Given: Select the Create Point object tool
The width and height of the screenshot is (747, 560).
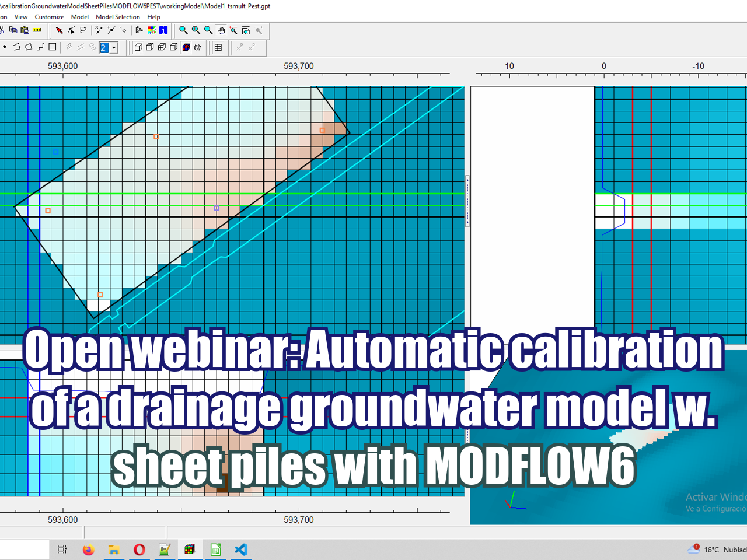Looking at the screenshot, I should pos(5,47).
